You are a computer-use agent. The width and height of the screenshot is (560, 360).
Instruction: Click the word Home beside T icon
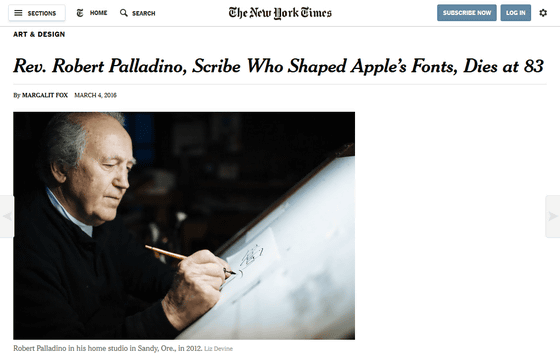(x=99, y=13)
